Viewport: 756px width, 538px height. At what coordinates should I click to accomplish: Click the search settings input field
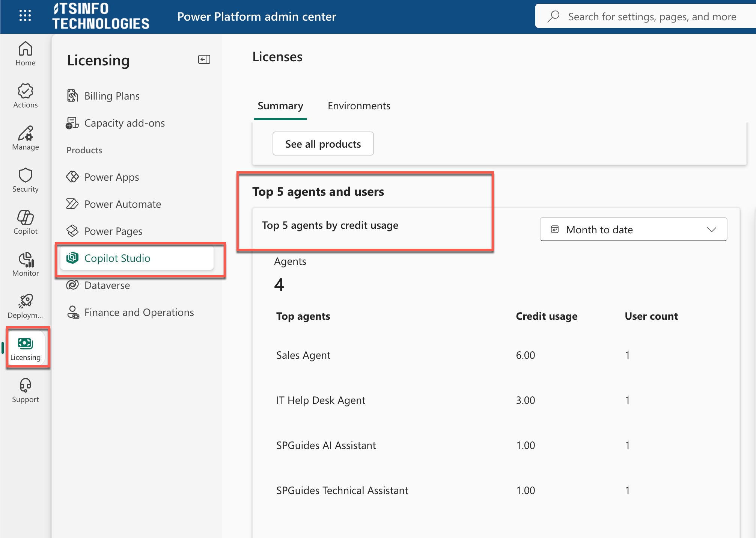[646, 17]
